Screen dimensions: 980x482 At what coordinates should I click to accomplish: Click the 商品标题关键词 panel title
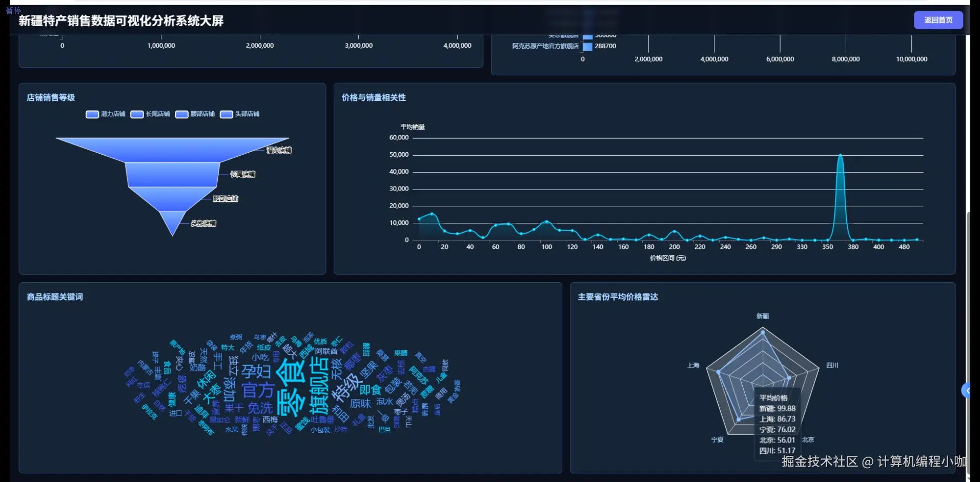pyautogui.click(x=55, y=297)
